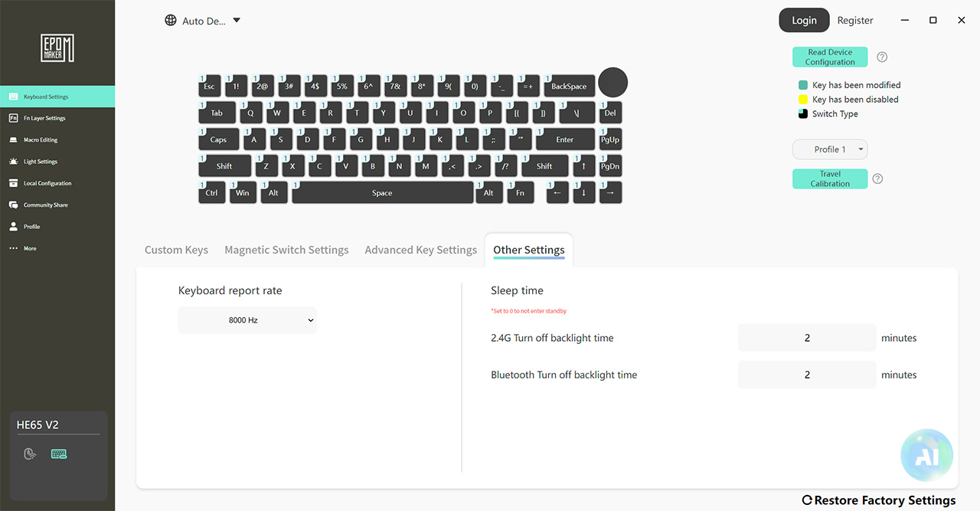Image resolution: width=980 pixels, height=511 pixels.
Task: Select the BackSpace key on keyboard layout
Action: click(568, 87)
